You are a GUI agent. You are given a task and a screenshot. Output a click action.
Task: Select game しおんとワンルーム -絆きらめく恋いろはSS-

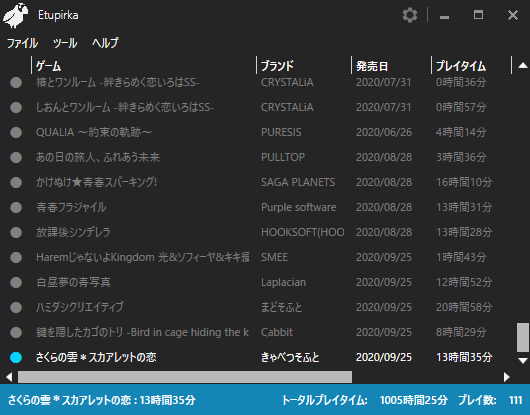coord(125,107)
